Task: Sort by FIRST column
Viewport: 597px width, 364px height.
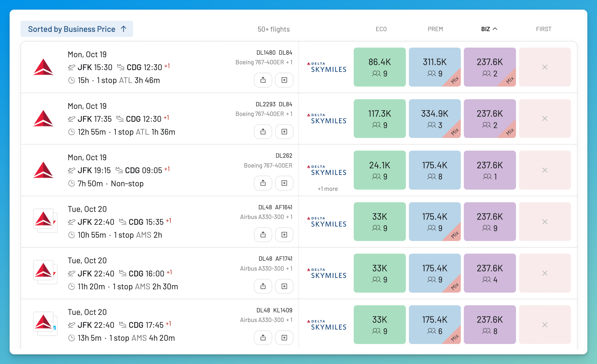Action: tap(544, 29)
